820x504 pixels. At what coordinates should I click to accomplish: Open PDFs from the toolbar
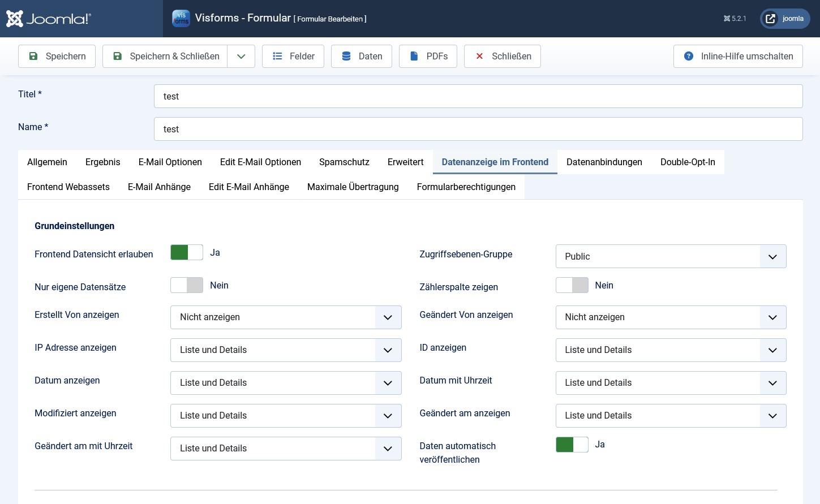coord(428,56)
